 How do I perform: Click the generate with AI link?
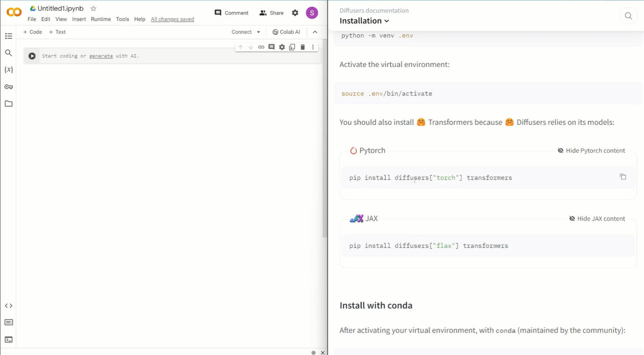coord(101,56)
